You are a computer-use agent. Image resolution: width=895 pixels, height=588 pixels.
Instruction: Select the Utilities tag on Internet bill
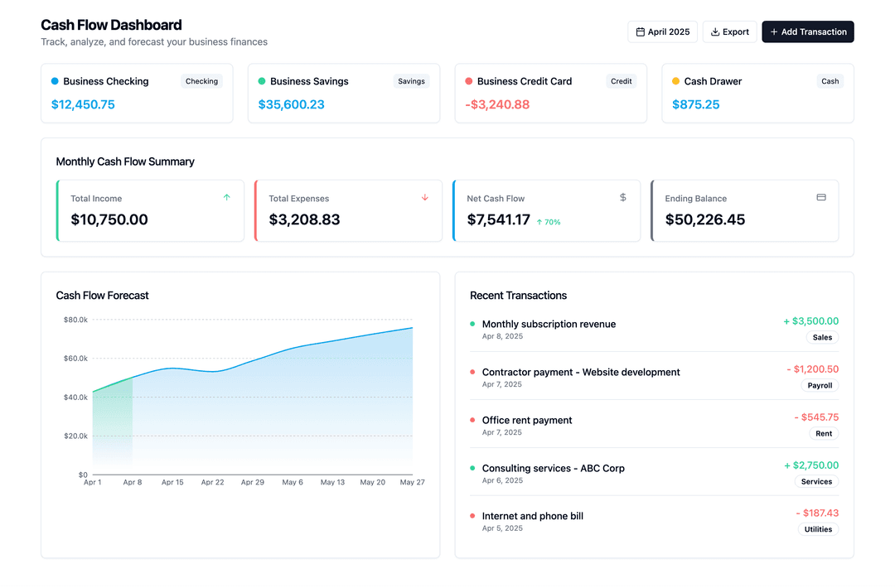tap(818, 529)
